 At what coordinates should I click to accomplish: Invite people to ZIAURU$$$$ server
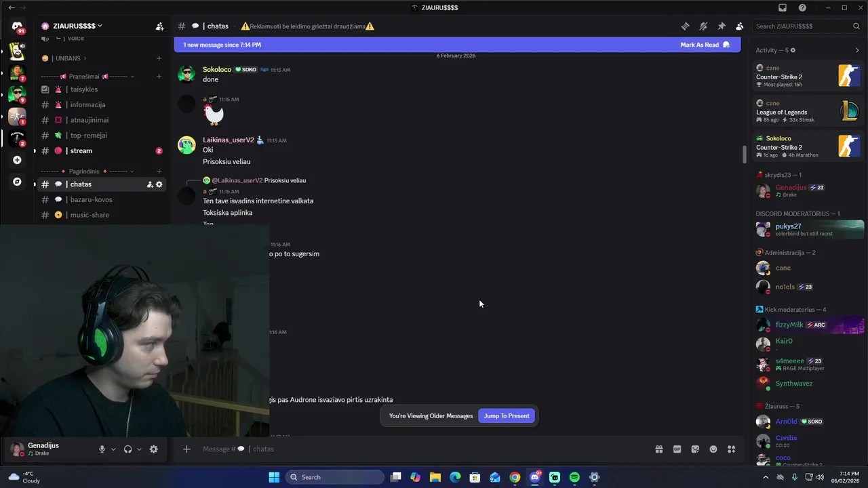(x=159, y=26)
